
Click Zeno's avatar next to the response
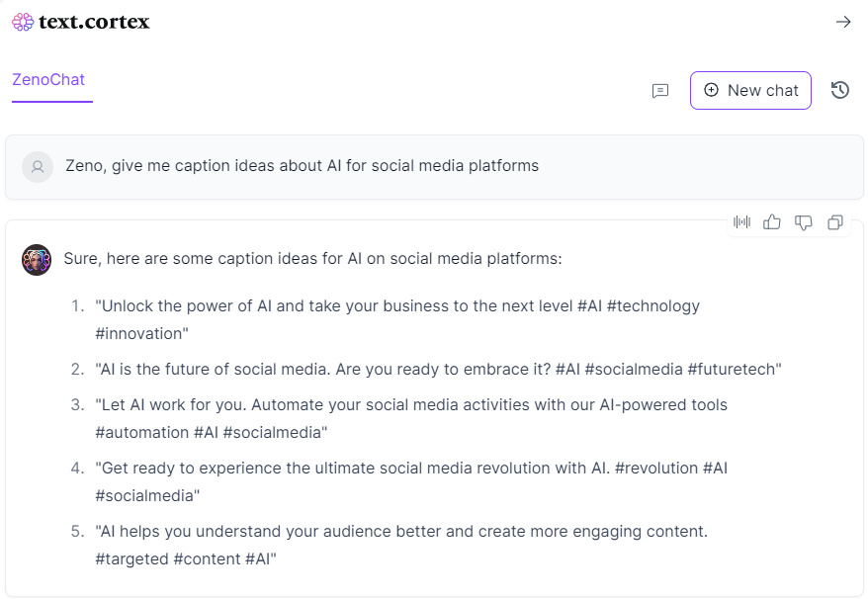click(x=37, y=260)
